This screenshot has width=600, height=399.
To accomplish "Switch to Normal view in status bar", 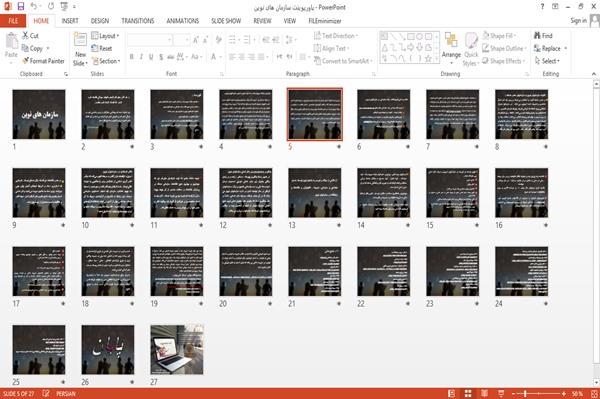I will click(x=452, y=393).
